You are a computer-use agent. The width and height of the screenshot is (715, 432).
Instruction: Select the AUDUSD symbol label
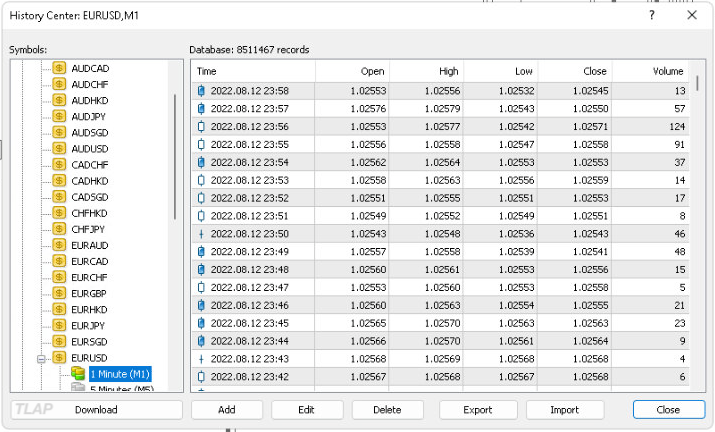tap(90, 149)
